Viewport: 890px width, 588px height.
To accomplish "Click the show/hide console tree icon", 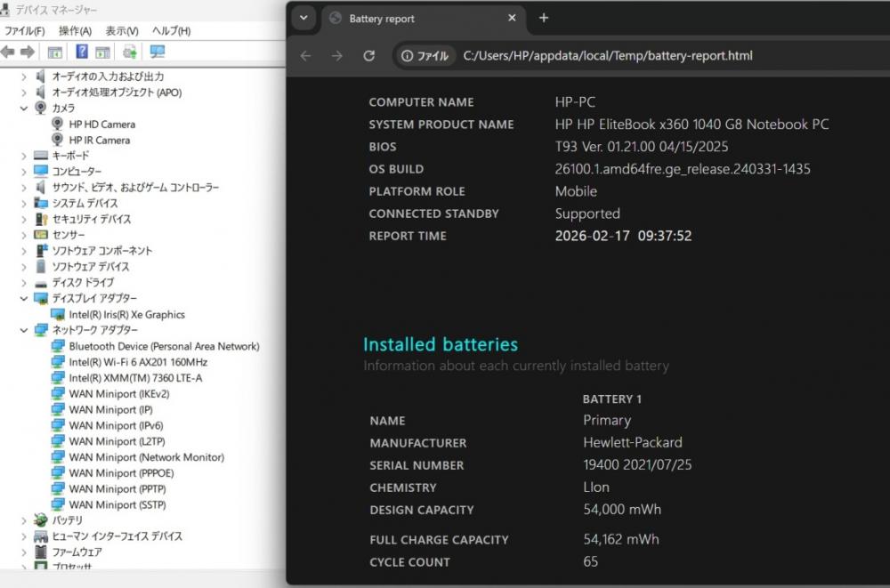I will click(x=55, y=52).
